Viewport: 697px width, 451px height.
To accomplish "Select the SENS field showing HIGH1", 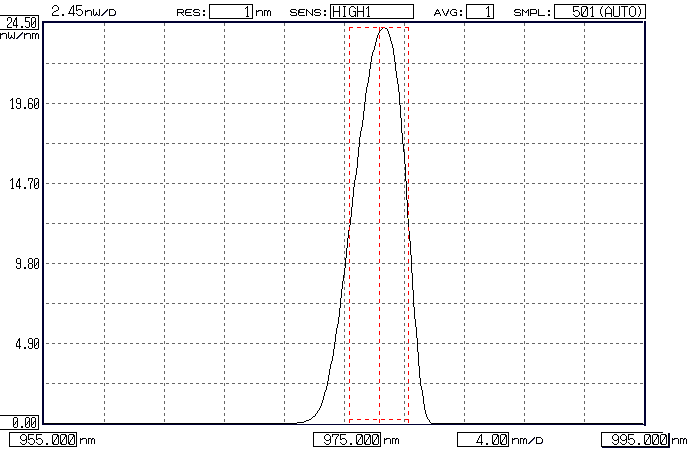I will point(371,12).
